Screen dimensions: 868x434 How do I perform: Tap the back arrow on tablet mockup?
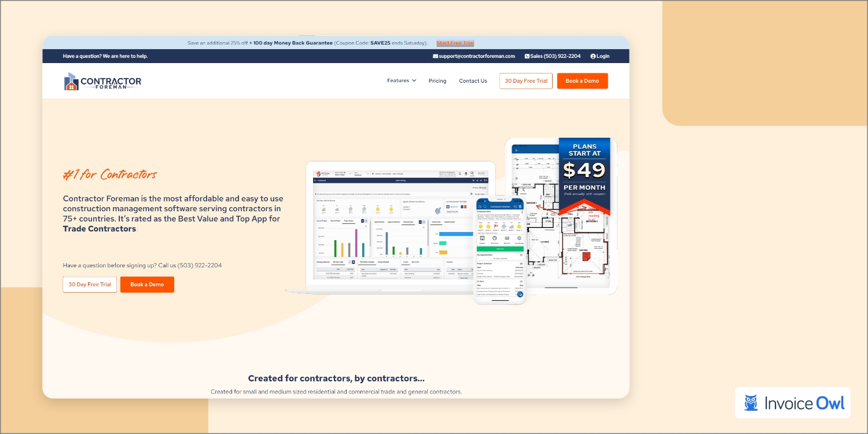(x=516, y=150)
